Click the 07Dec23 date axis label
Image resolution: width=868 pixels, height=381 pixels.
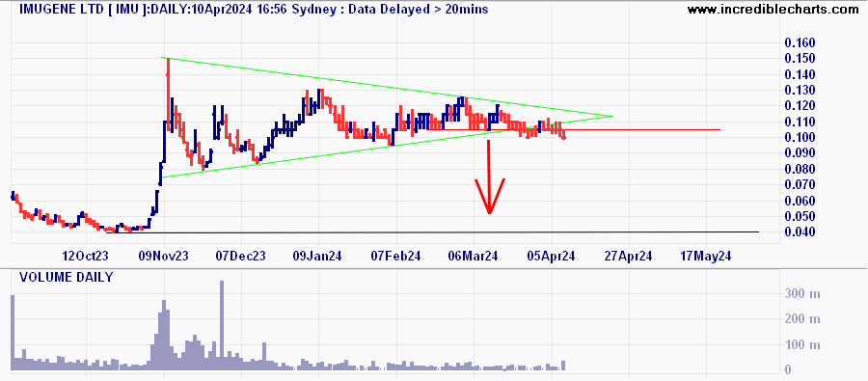[241, 257]
